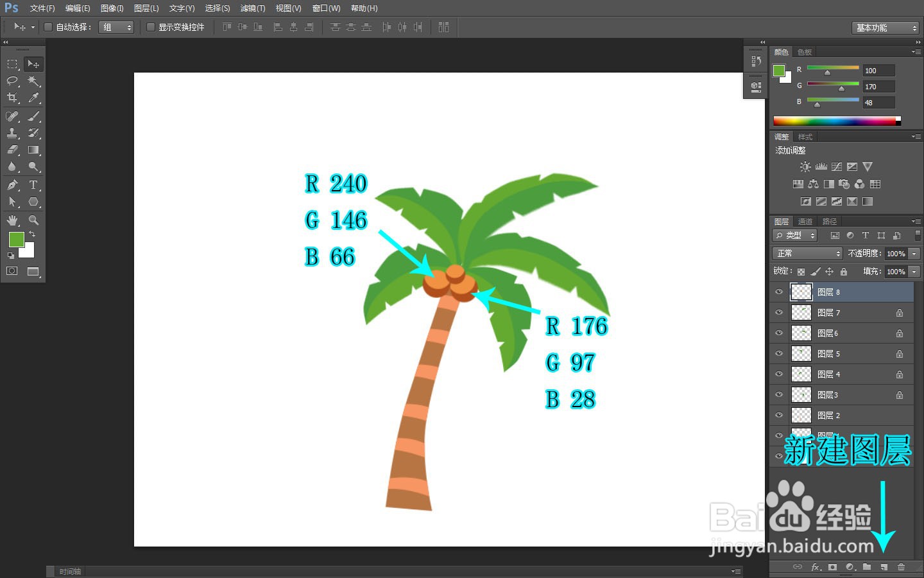Hide layer 图层6
924x578 pixels.
(779, 333)
